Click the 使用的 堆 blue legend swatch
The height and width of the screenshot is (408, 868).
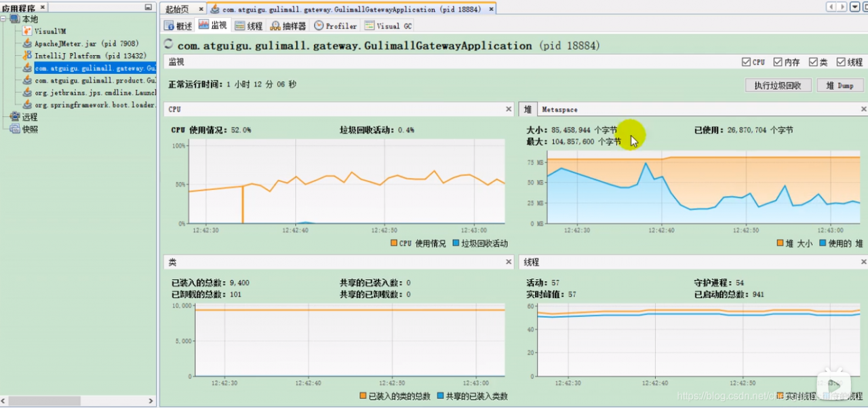[823, 243]
